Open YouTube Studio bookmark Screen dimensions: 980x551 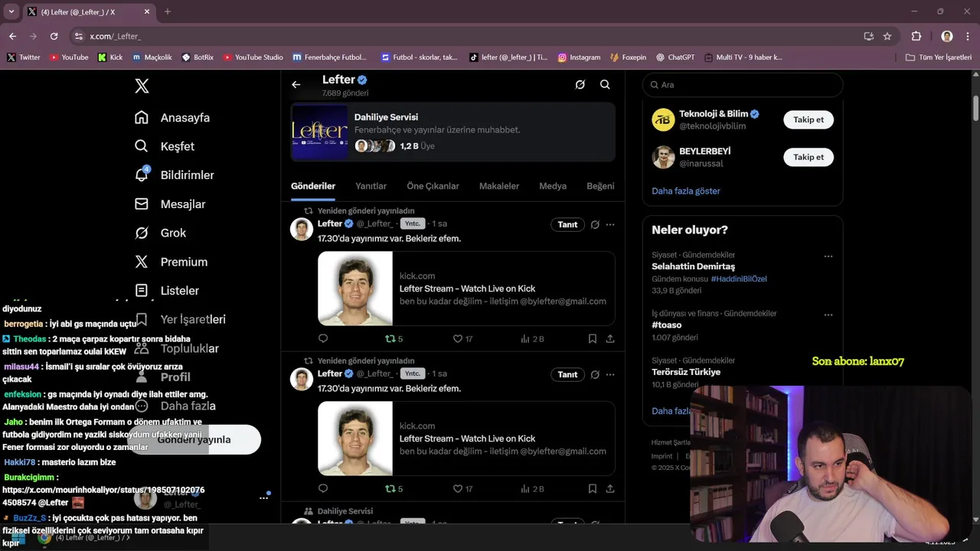click(x=253, y=57)
